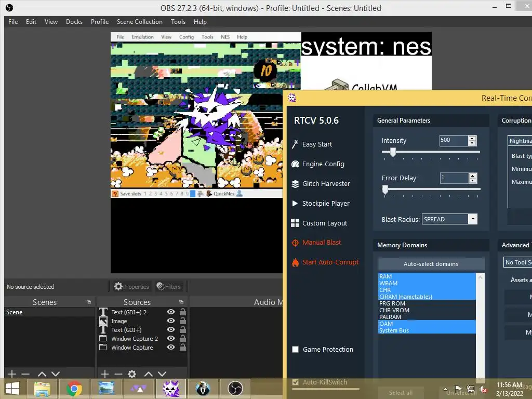Decrease Error Delay with down arrow
Viewport: 532px width, 399px height.
click(x=473, y=180)
